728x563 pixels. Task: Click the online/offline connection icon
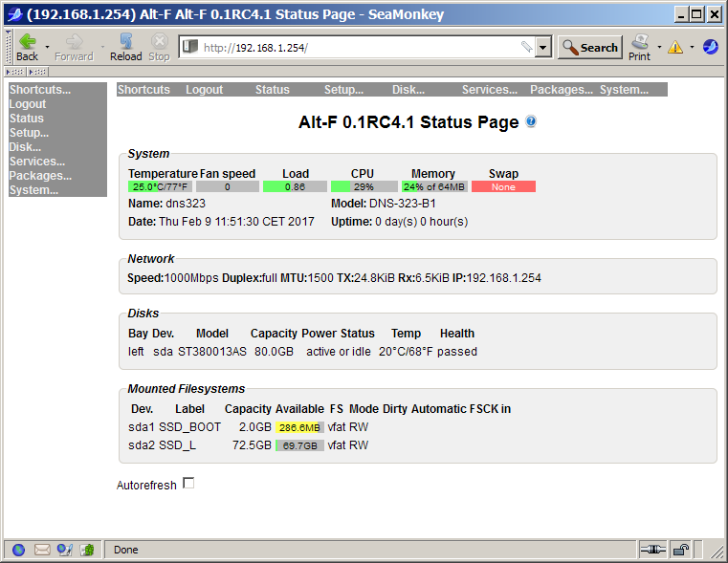tap(652, 550)
